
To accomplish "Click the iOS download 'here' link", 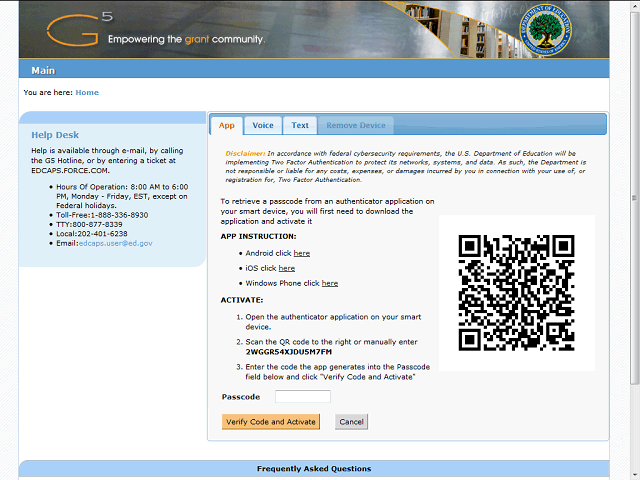I will coord(287,269).
